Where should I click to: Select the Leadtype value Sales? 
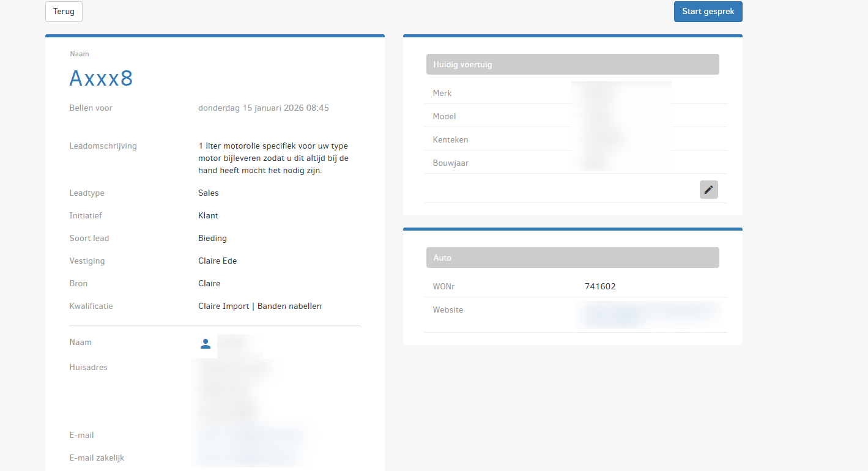[x=208, y=193]
